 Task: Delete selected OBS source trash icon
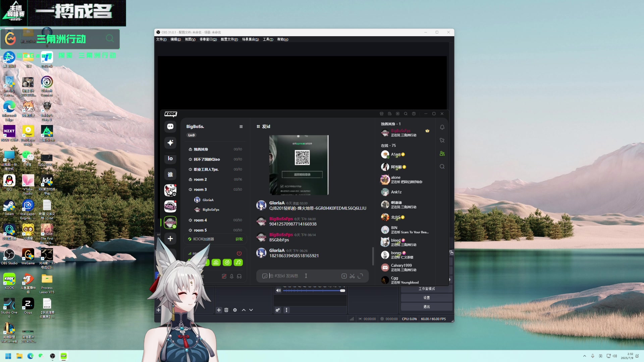[226, 310]
